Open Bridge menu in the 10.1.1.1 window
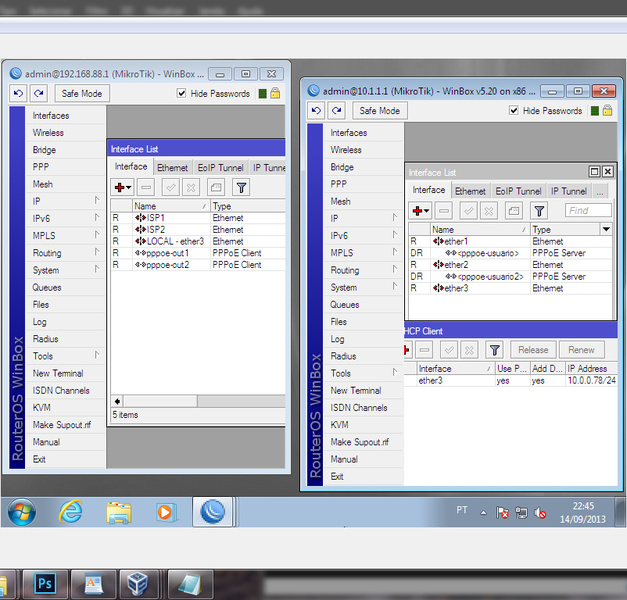The image size is (627, 600). click(x=363, y=167)
